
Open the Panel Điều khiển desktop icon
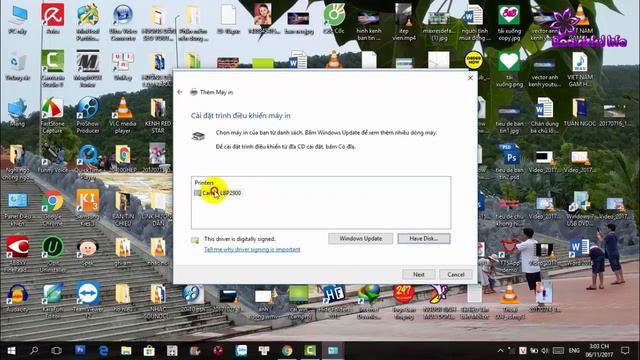click(x=18, y=208)
